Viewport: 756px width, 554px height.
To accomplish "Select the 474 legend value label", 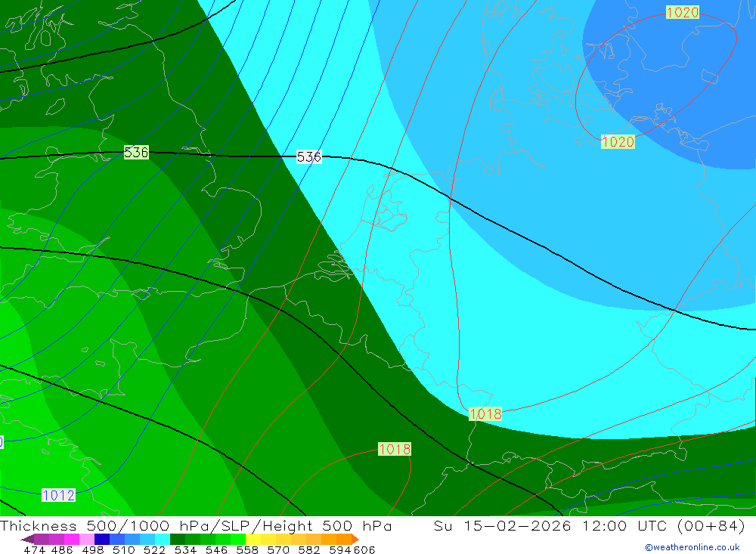I will pos(34,549).
